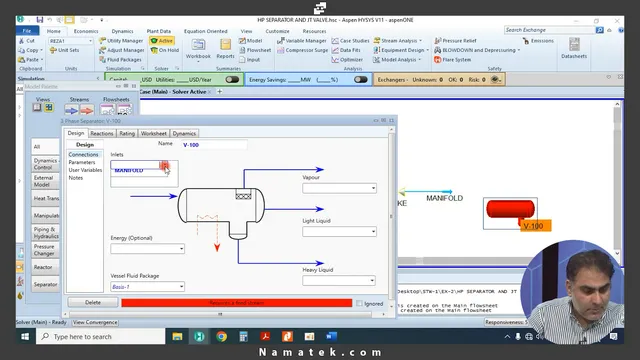
Task: Select the red energy stream arrow in palette
Action: point(87,110)
